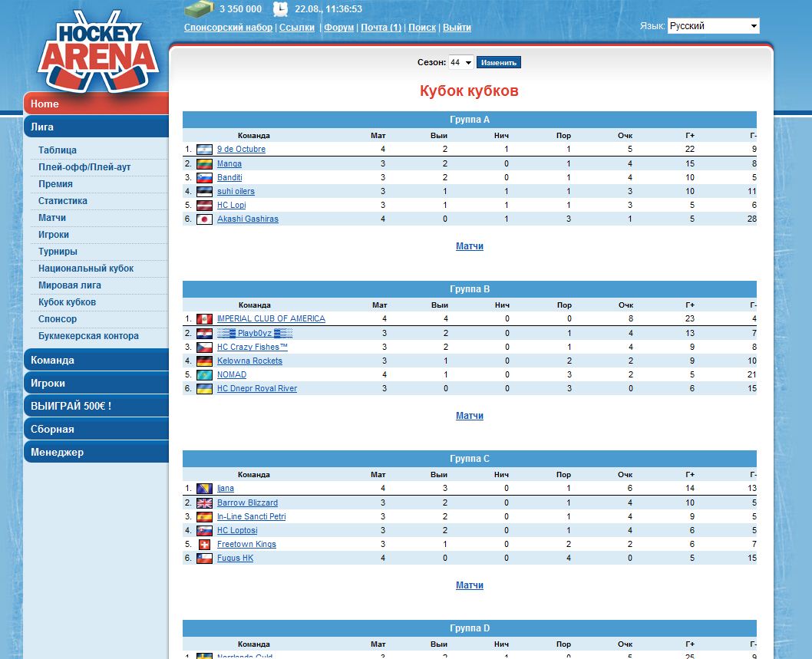
Task: Open Кубок кубков in the sidebar menu
Action: click(x=68, y=302)
